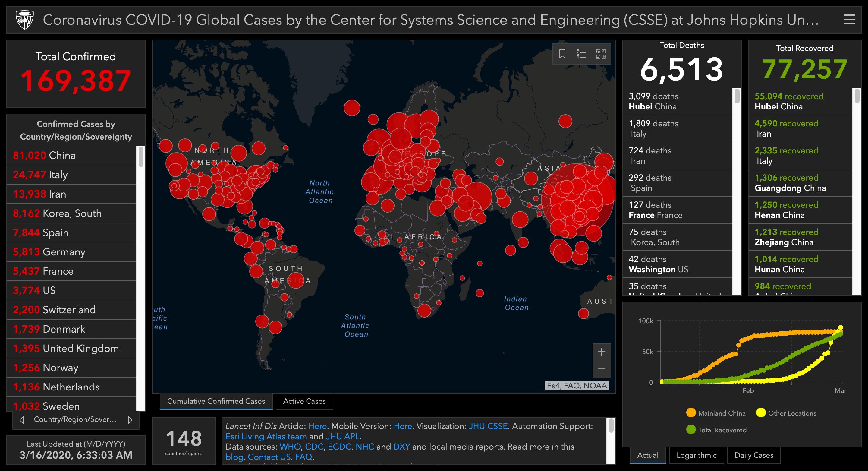The height and width of the screenshot is (471, 868).
Task: Open the CDC data source link
Action: (x=314, y=447)
